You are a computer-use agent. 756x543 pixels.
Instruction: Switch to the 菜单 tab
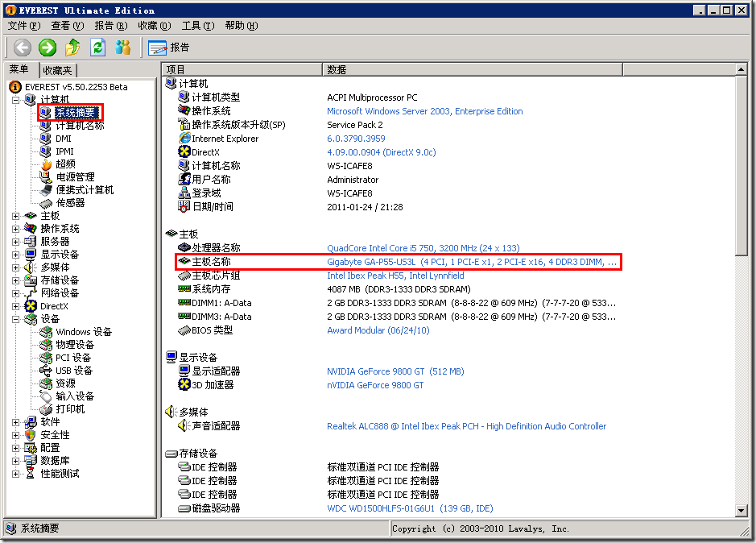point(19,69)
